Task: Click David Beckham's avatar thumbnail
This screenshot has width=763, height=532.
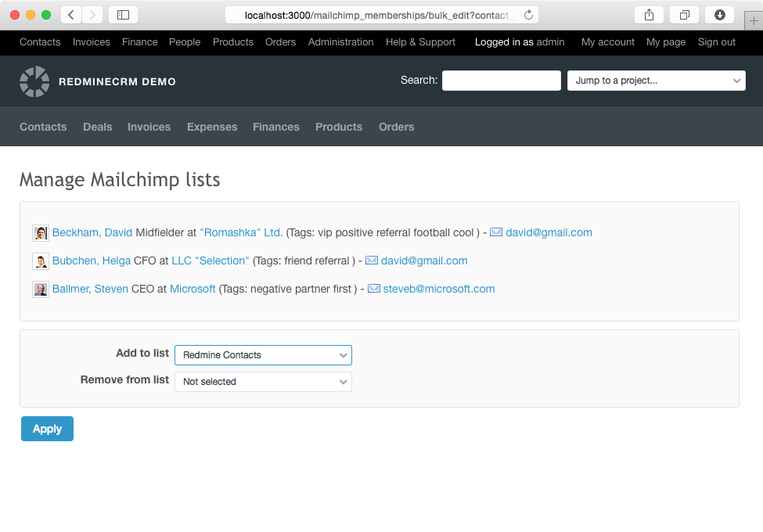Action: [41, 233]
